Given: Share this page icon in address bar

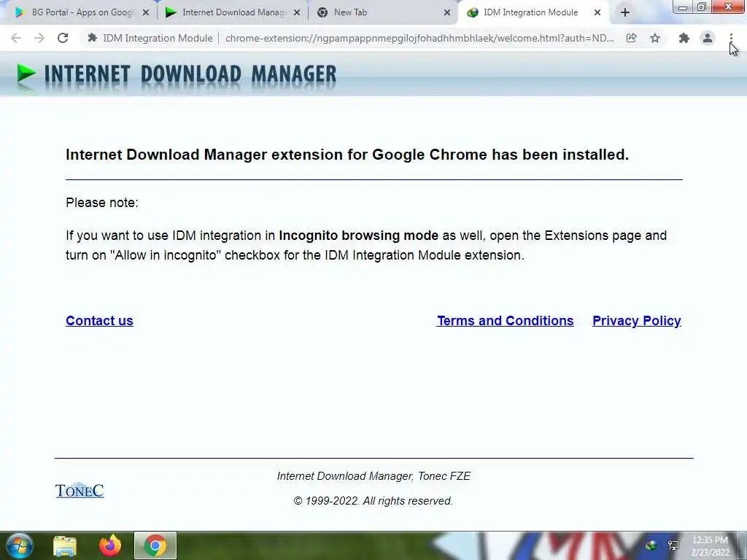Looking at the screenshot, I should tap(631, 38).
